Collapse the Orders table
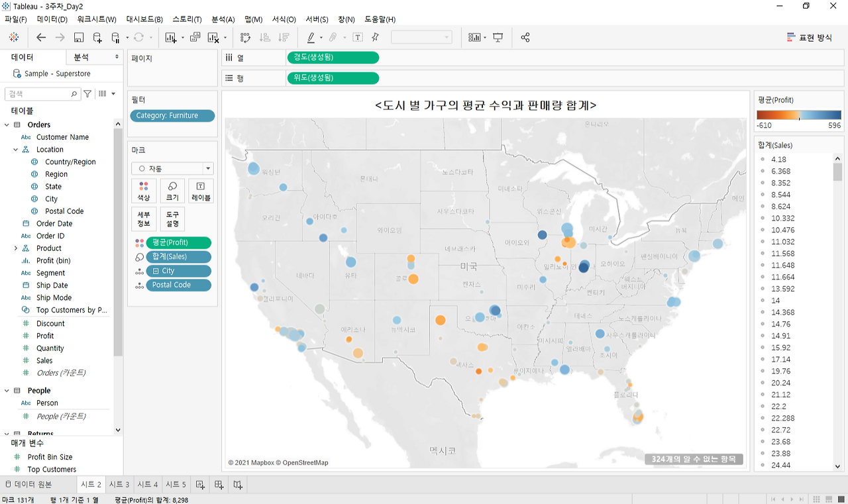The width and height of the screenshot is (848, 504). pyautogui.click(x=7, y=125)
